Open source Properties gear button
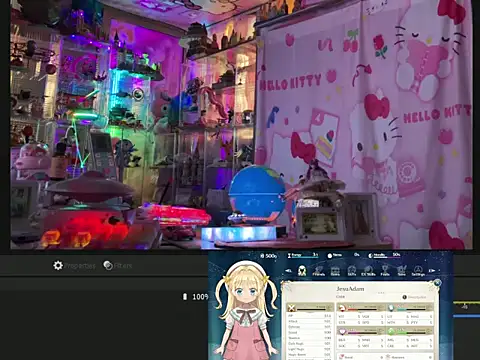 pyautogui.click(x=74, y=266)
